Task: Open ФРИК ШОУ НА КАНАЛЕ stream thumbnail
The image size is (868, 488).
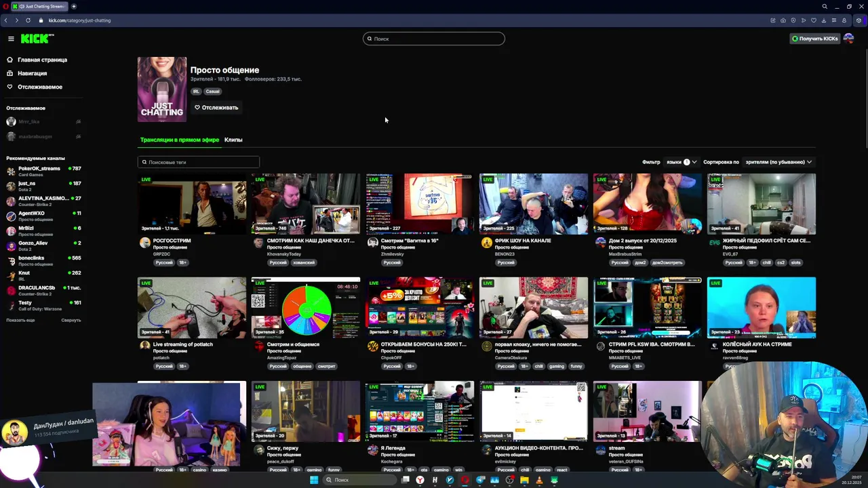Action: point(534,204)
